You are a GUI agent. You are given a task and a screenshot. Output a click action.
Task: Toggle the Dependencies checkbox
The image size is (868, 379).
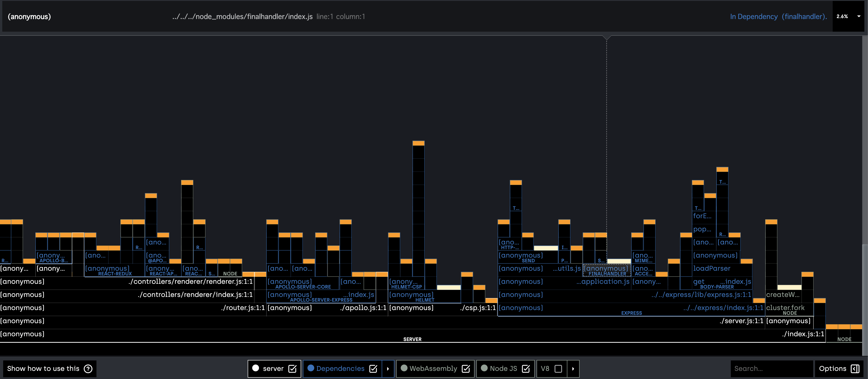coord(373,369)
